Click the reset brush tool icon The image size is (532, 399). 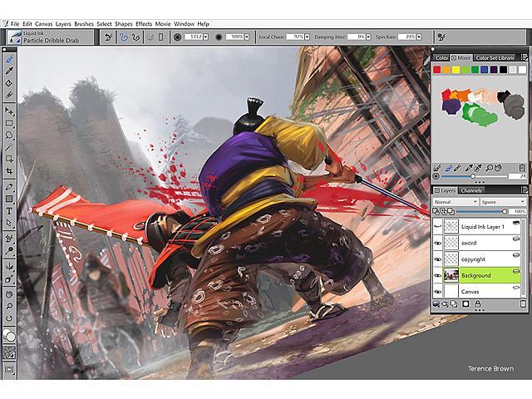pyautogui.click(x=109, y=37)
